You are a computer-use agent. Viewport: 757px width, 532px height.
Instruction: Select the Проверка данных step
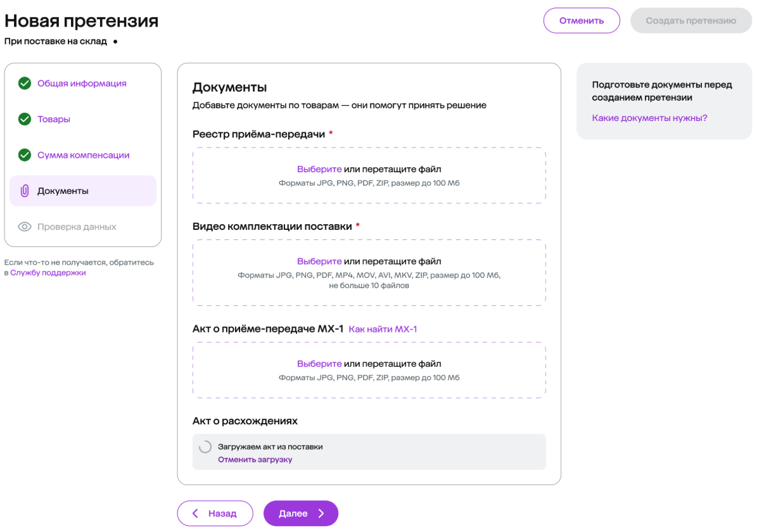(77, 227)
